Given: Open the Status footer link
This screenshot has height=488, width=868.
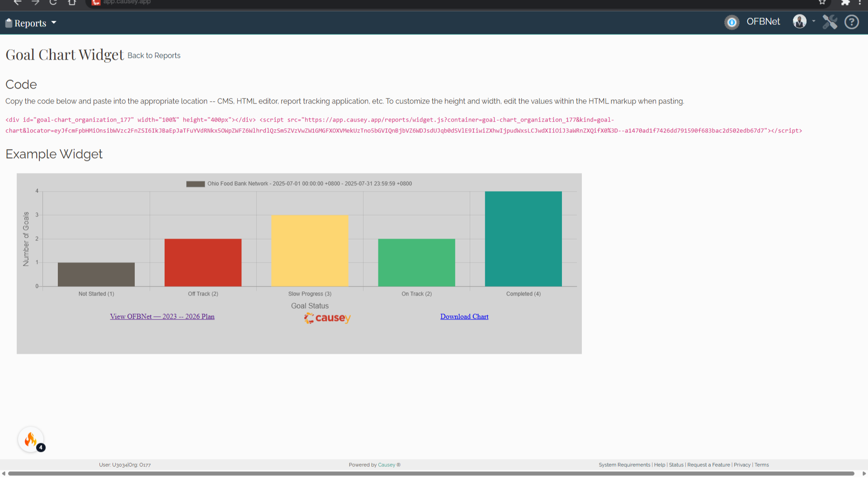Looking at the screenshot, I should 676,465.
